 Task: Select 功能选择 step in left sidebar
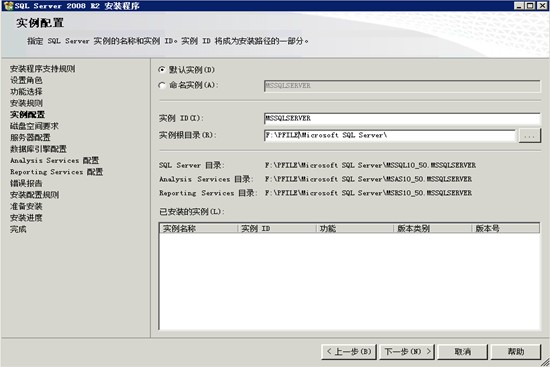click(x=26, y=92)
